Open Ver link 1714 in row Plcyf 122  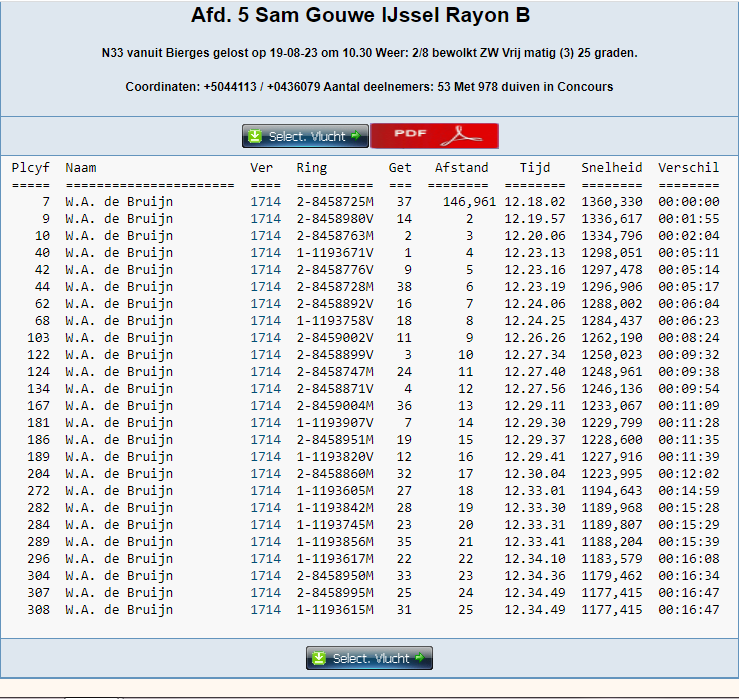(x=265, y=354)
